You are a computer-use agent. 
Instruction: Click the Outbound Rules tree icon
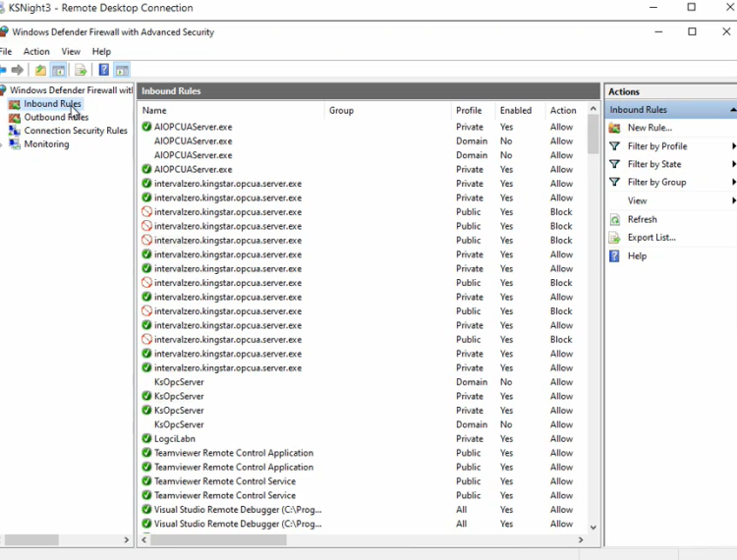(x=15, y=118)
